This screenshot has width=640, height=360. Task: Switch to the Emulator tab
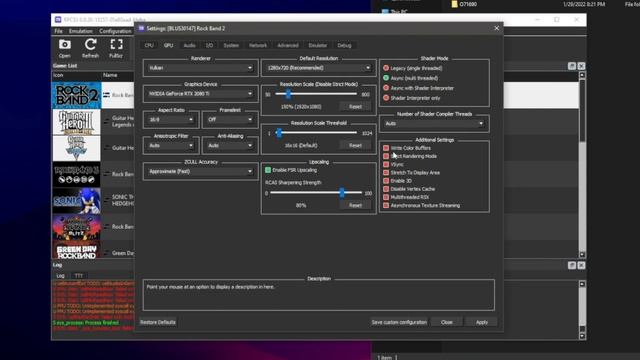point(318,45)
